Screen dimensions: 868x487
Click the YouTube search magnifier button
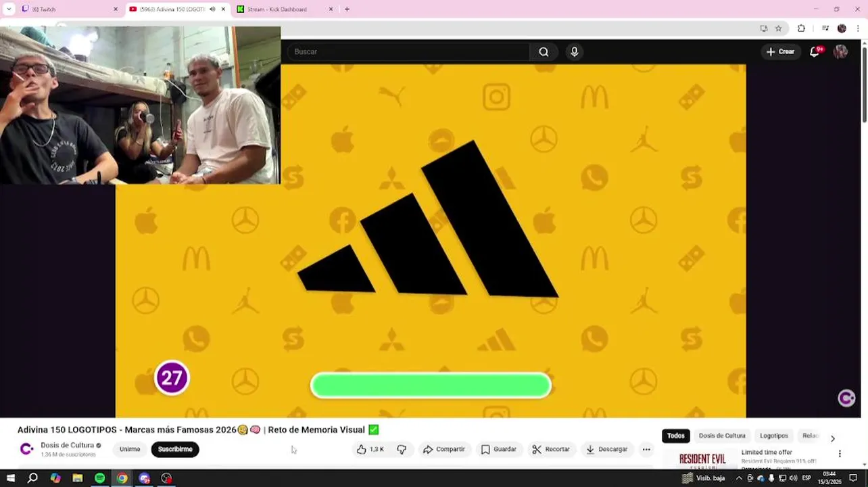click(x=544, y=51)
